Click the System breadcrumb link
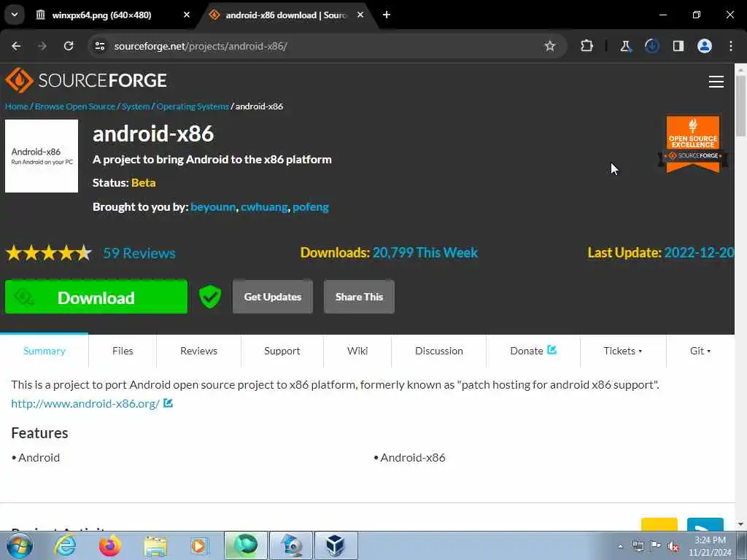 coord(136,106)
